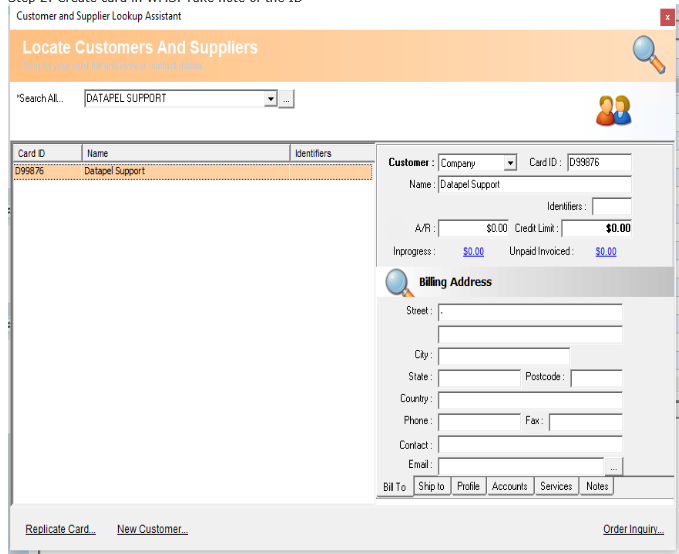
Task: Click the Inprogress $0.00 link
Action: (x=473, y=252)
